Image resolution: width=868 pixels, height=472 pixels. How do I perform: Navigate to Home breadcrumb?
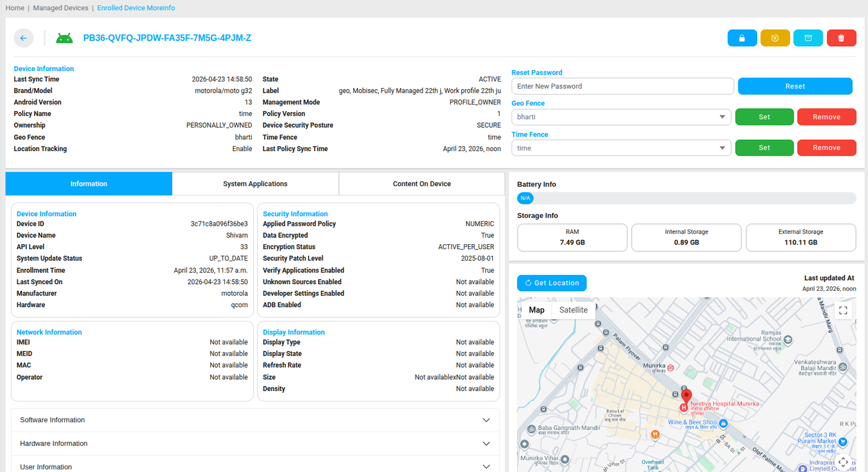point(15,8)
